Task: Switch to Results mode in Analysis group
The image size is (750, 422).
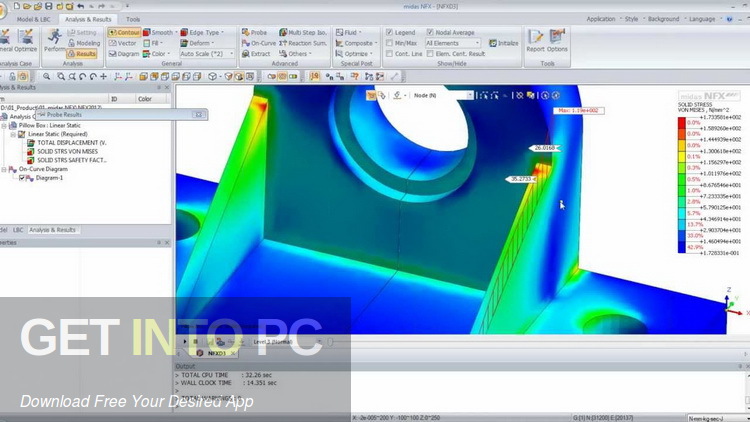Action: [x=82, y=54]
